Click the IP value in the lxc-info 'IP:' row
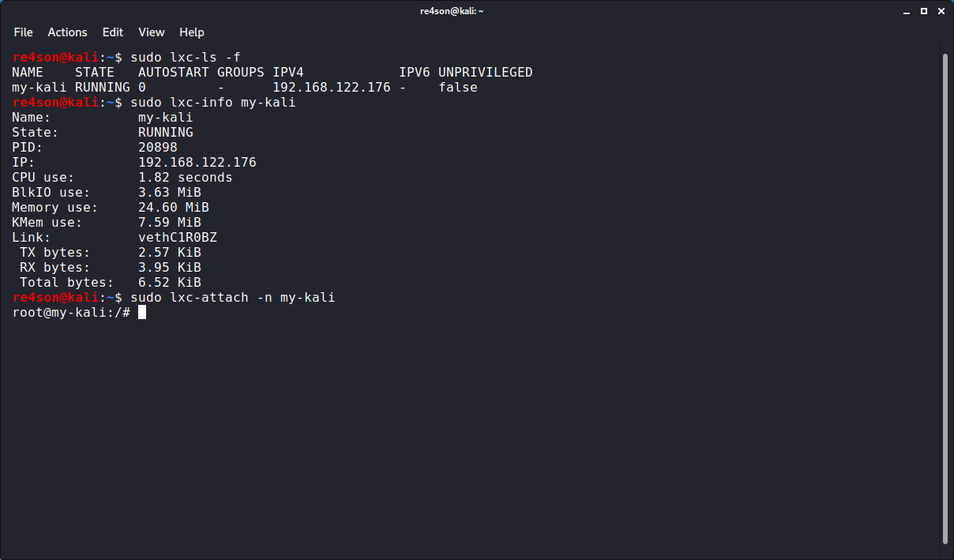The image size is (954, 560). click(197, 163)
